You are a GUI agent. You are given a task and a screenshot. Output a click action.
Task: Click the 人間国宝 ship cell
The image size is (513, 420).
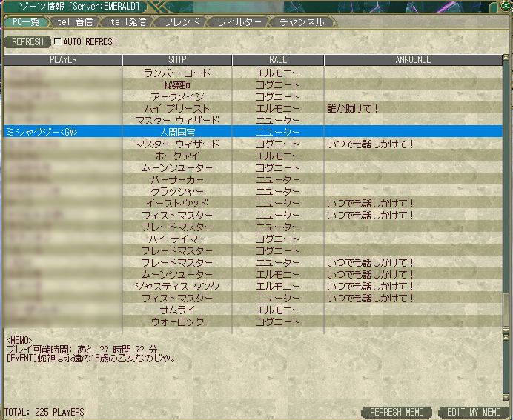177,132
